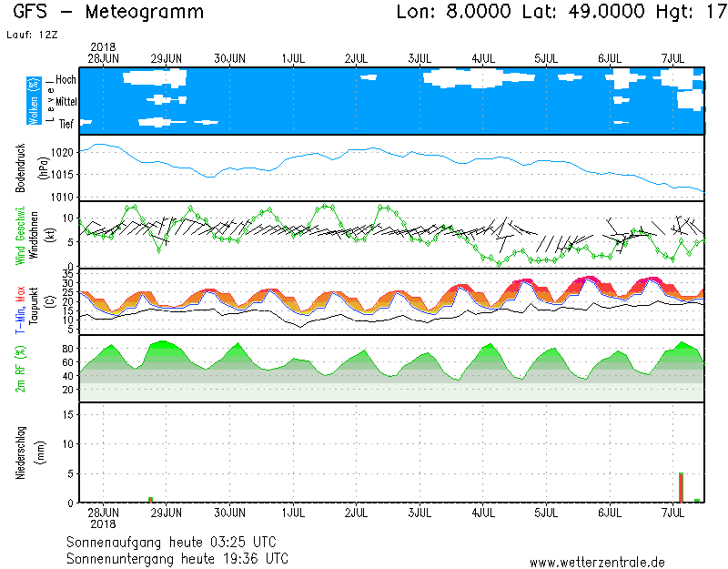Click the small precipitation bar near 29JUN
Viewport: 728px width, 569px height.
[151, 499]
